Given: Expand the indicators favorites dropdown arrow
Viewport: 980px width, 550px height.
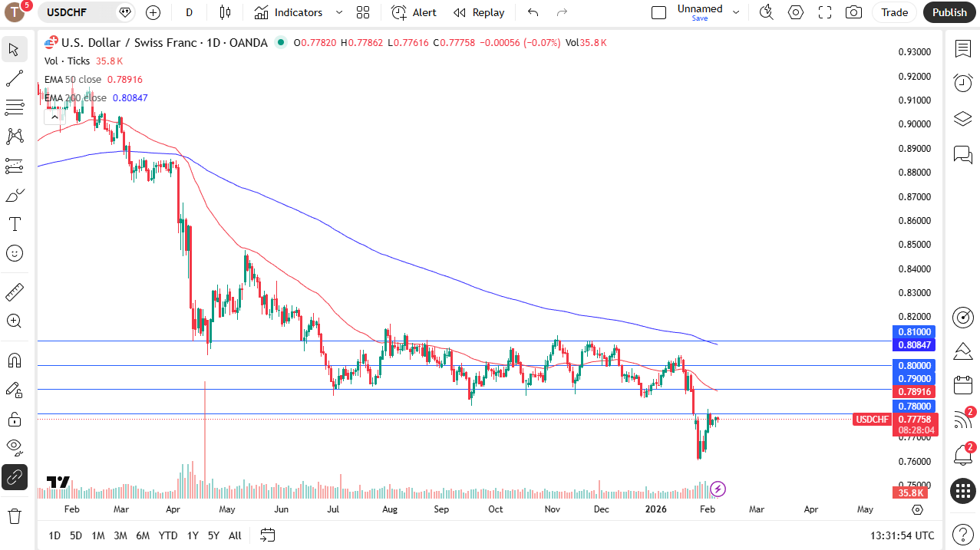Looking at the screenshot, I should coord(338,12).
